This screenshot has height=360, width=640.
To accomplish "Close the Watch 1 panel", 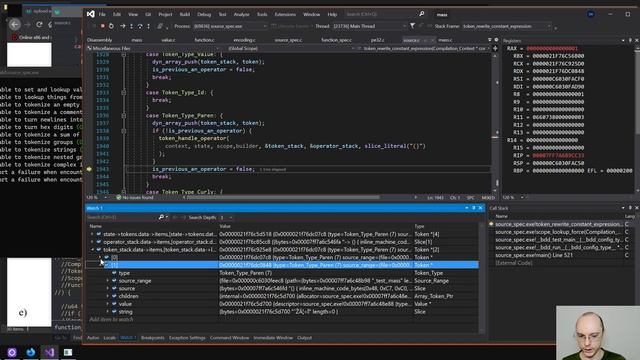I will pos(480,208).
